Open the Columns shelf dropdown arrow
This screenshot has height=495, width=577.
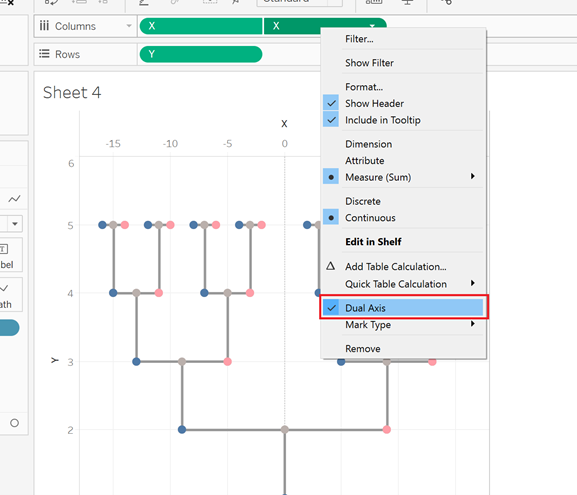click(129, 26)
